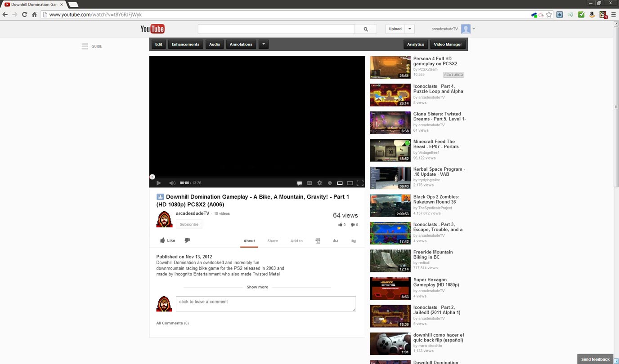
Task: Flag the video for reporting
Action: coord(353,241)
